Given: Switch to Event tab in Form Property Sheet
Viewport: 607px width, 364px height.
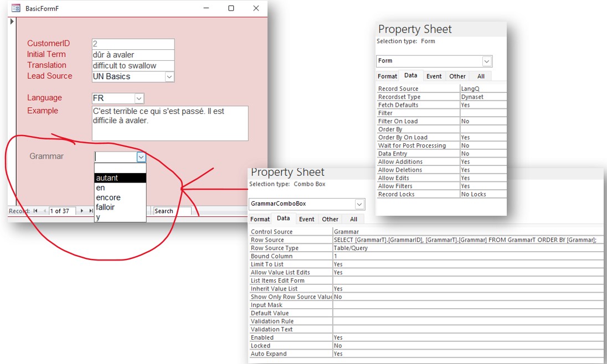Looking at the screenshot, I should pyautogui.click(x=434, y=76).
